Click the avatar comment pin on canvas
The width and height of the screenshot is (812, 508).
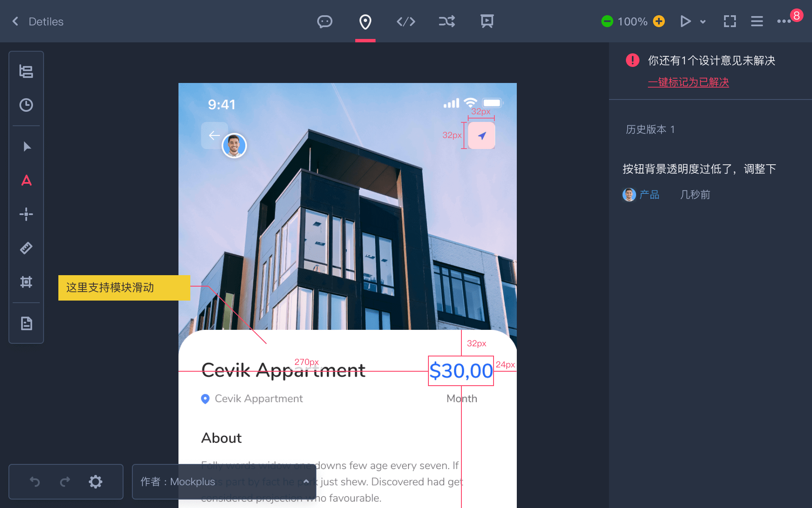coord(234,146)
